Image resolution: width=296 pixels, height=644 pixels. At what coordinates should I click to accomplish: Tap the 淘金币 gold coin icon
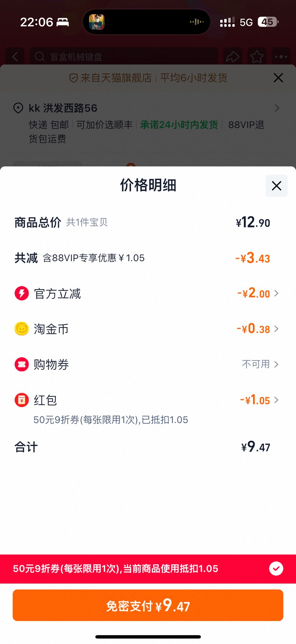click(x=21, y=329)
